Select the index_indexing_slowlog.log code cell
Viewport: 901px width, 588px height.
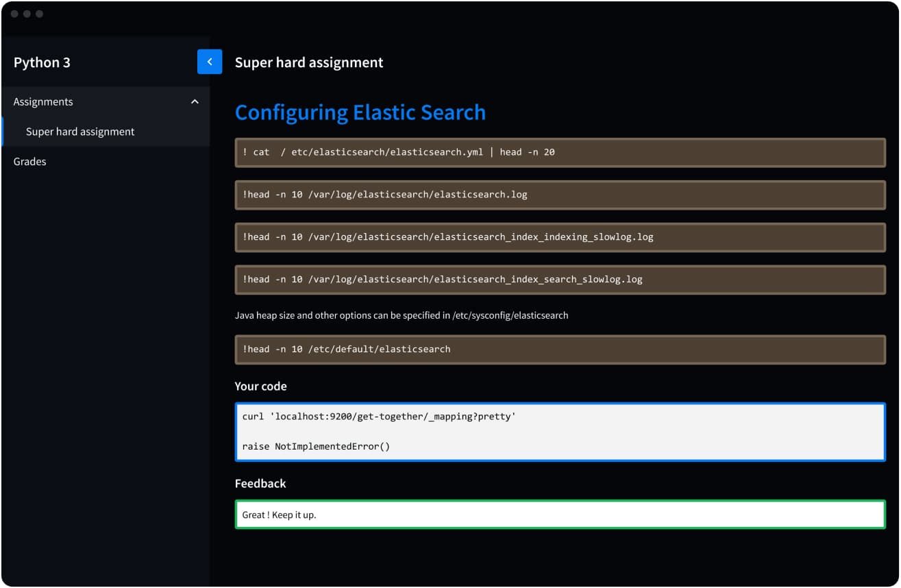pyautogui.click(x=559, y=237)
